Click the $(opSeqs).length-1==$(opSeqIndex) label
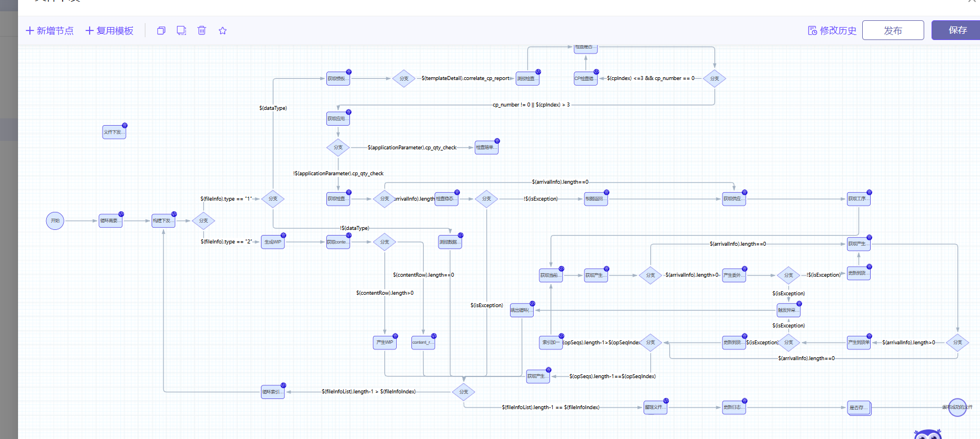The image size is (980, 439). point(613,376)
